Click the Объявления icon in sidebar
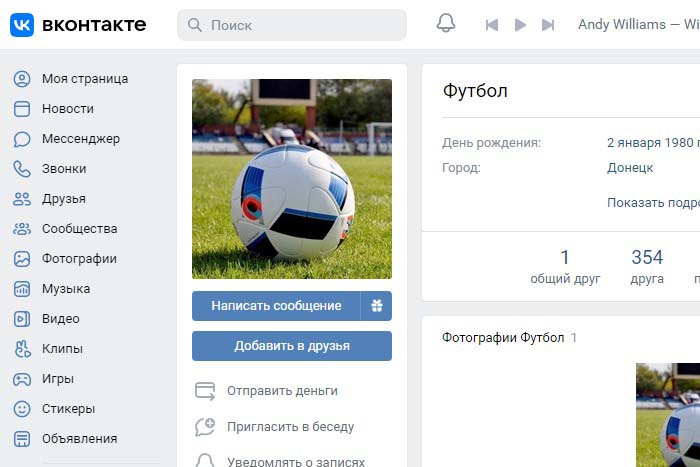Image resolution: width=700 pixels, height=467 pixels. pyautogui.click(x=22, y=439)
